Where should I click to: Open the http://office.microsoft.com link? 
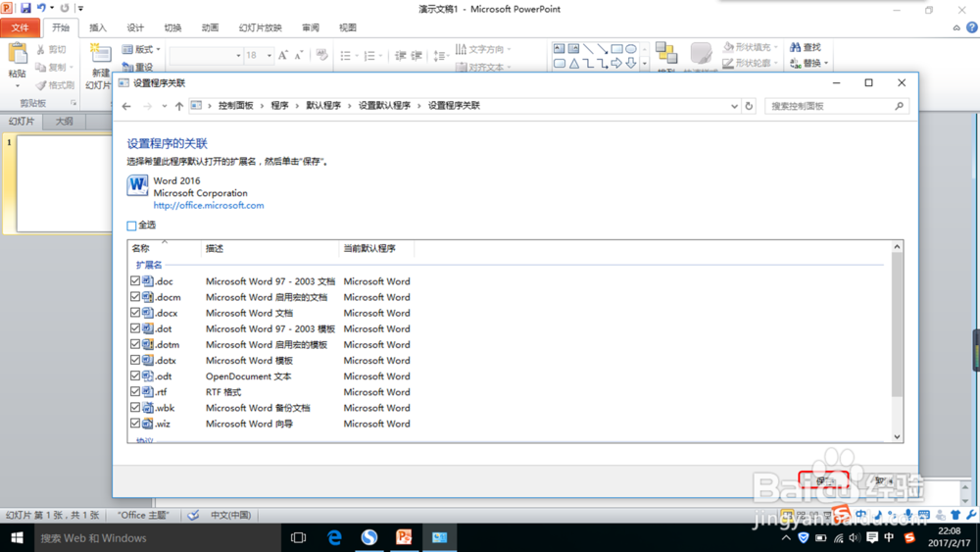(209, 205)
